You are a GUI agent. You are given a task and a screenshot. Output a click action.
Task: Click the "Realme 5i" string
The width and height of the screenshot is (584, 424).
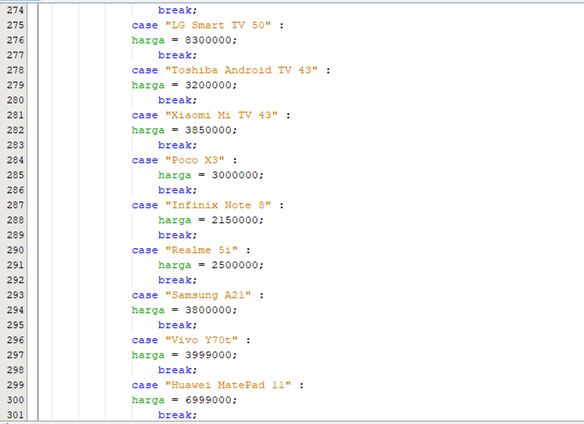click(x=201, y=250)
